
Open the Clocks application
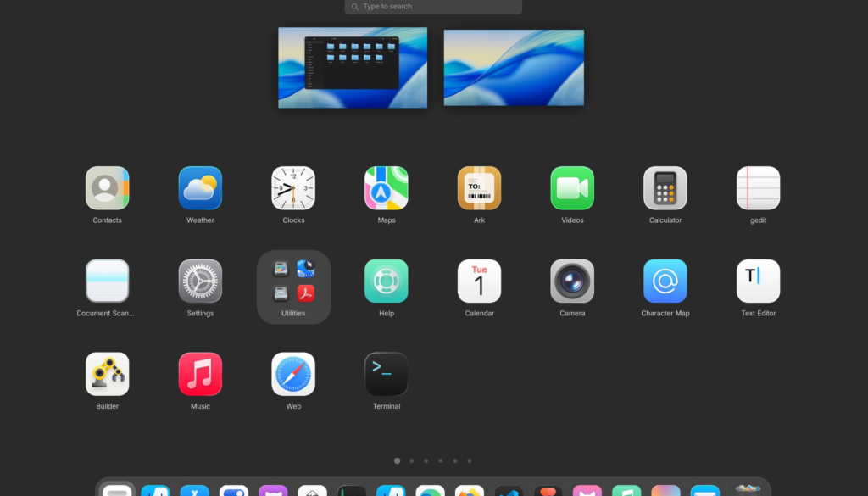[x=293, y=188]
